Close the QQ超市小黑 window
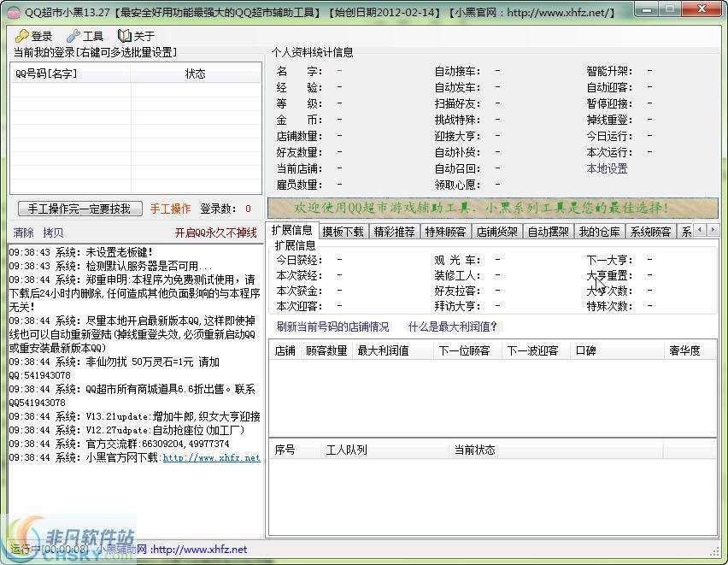This screenshot has height=565, width=728. [x=702, y=9]
